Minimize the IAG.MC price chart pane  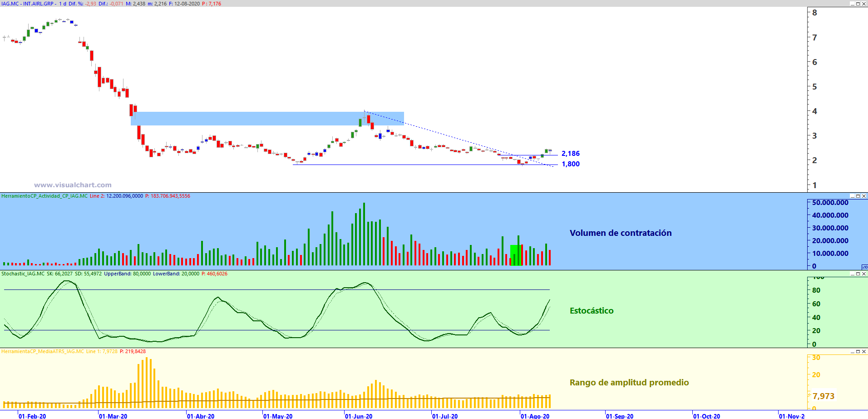(x=852, y=4)
